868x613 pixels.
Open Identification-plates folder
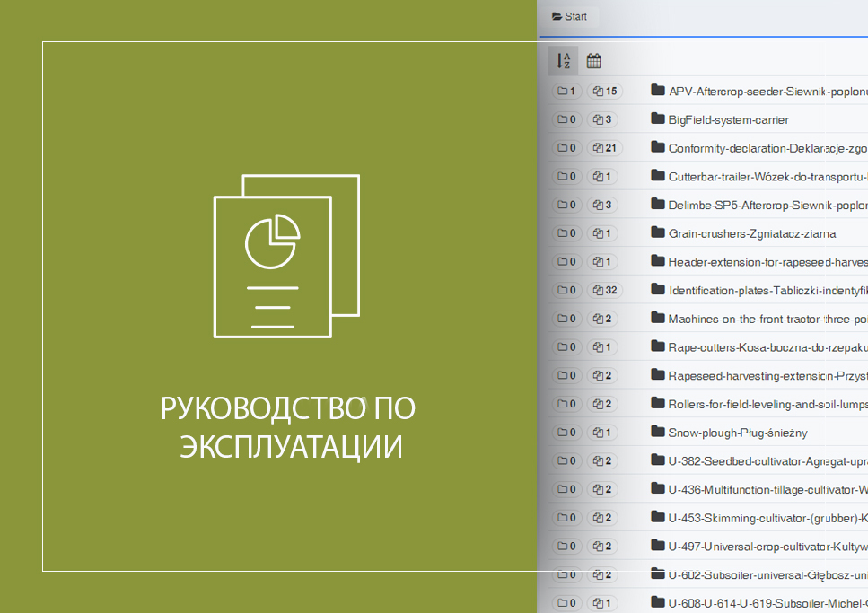767,290
